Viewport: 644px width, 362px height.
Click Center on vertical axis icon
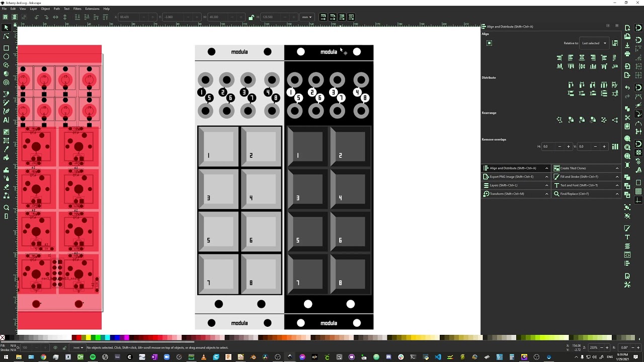pos(582,58)
